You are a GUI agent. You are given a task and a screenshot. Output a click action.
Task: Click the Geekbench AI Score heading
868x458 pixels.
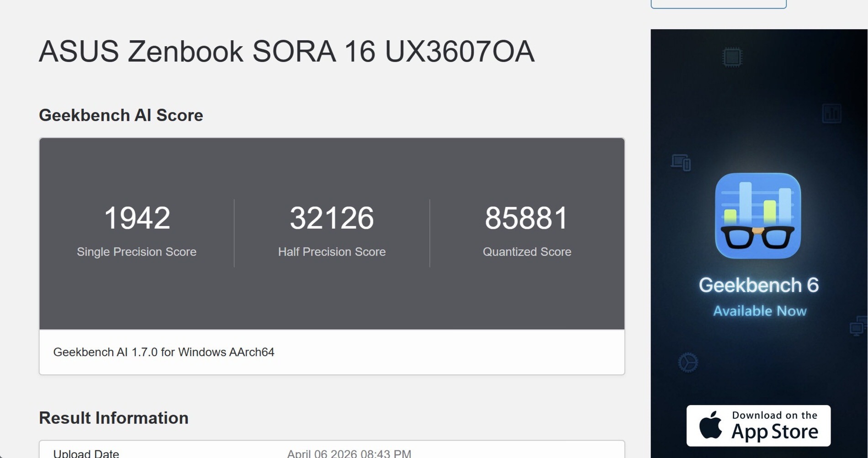(x=121, y=116)
